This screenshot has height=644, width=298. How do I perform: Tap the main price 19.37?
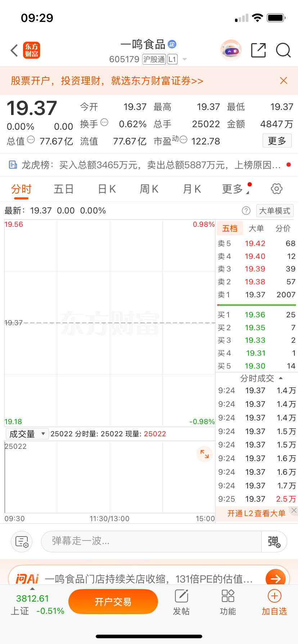pyautogui.click(x=32, y=108)
